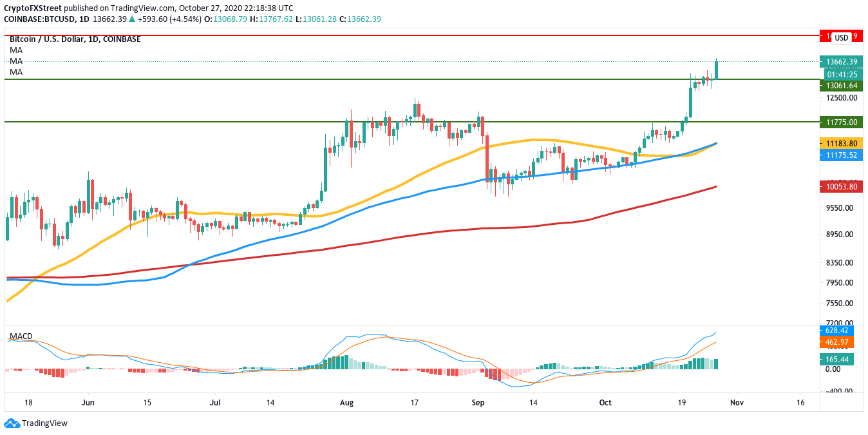Viewport: 868px width, 435px height.
Task: Select the green up-arrow change indicator
Action: 132,19
